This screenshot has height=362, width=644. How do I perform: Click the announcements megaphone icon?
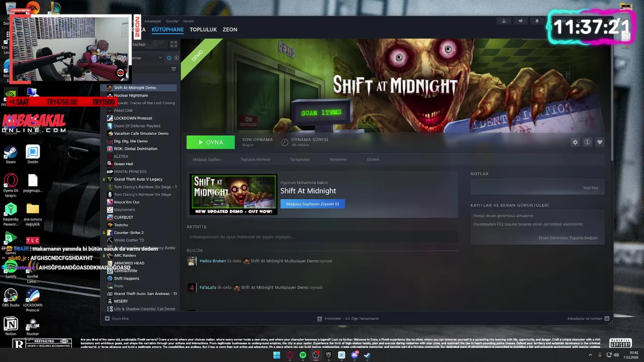tap(521, 21)
